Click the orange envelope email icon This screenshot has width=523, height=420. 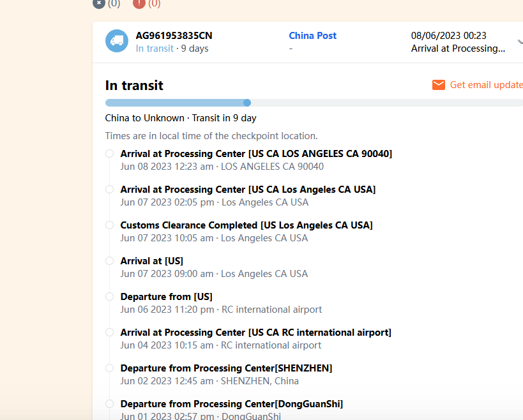(x=439, y=85)
